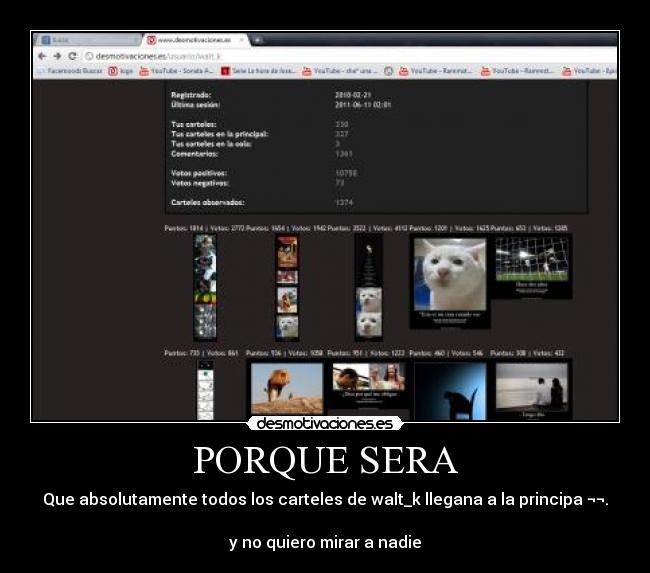
Task: Open the tall poster with two cat faces
Action: (x=369, y=287)
